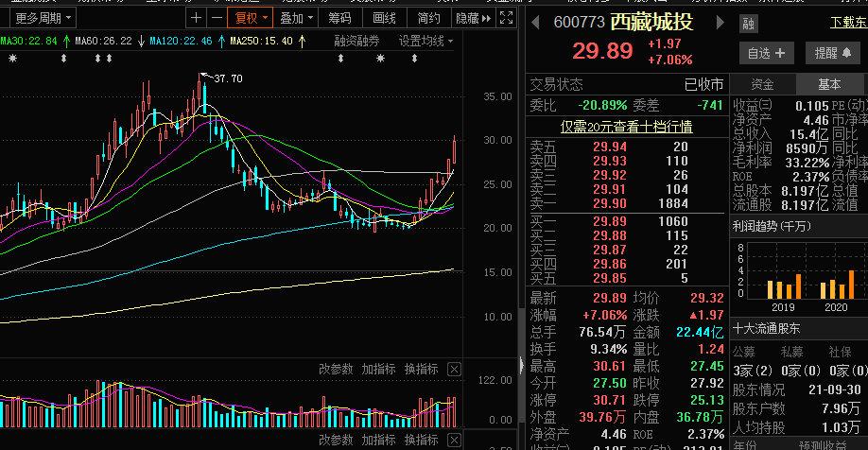Open the 复权 adjustment dropdown
Screen dimensions: 868x450
point(251,18)
